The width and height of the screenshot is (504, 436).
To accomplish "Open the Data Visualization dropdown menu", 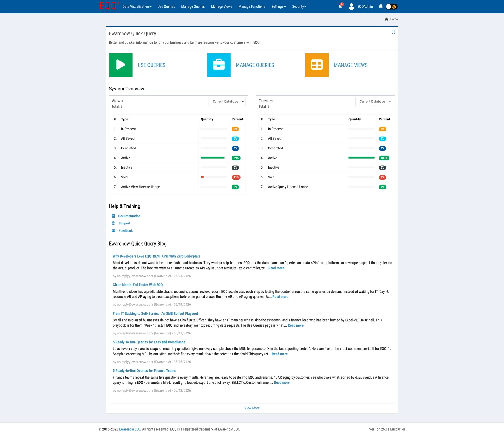I will click(137, 7).
